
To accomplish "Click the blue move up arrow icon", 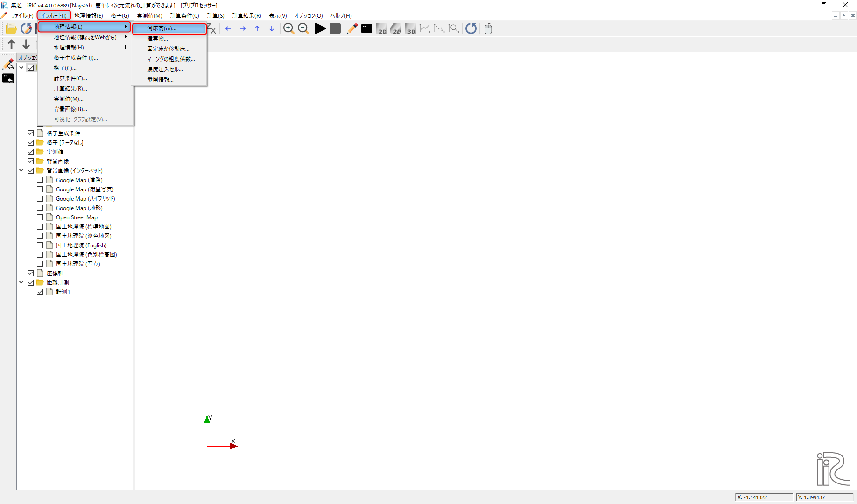I will pyautogui.click(x=257, y=29).
